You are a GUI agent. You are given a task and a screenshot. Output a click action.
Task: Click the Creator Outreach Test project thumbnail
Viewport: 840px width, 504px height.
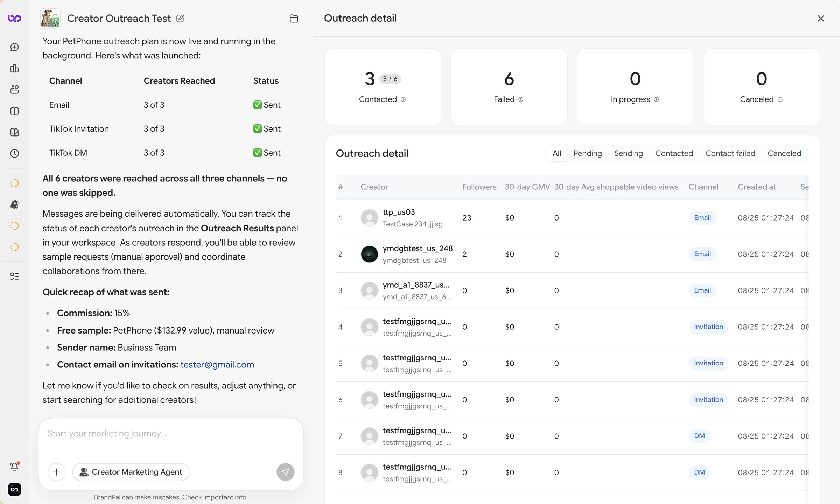(x=50, y=18)
